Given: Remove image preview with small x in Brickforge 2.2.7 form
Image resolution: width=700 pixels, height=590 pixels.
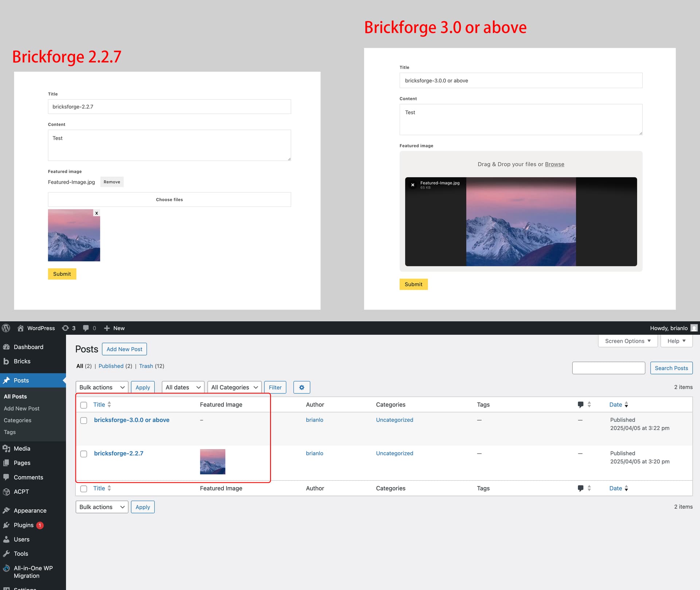Looking at the screenshot, I should click(x=97, y=213).
